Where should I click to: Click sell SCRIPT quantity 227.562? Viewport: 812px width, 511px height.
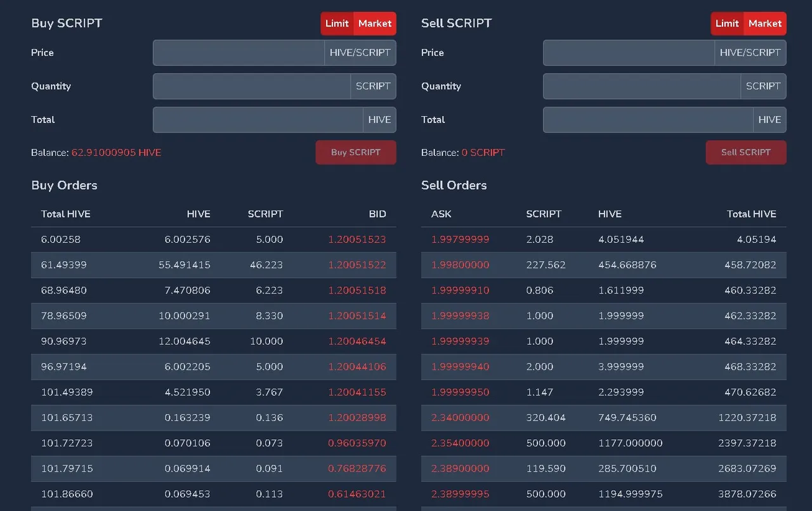click(546, 265)
